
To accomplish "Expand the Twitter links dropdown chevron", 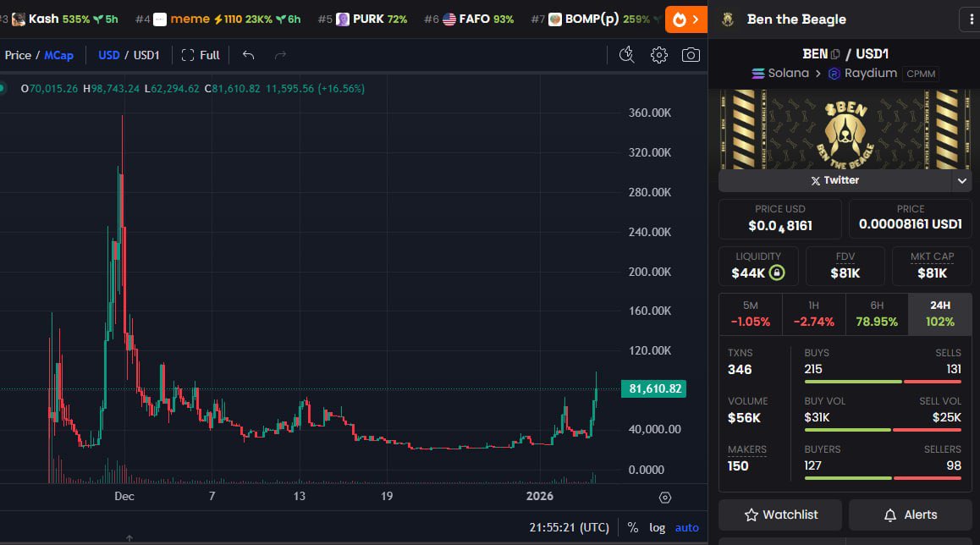I will click(962, 180).
